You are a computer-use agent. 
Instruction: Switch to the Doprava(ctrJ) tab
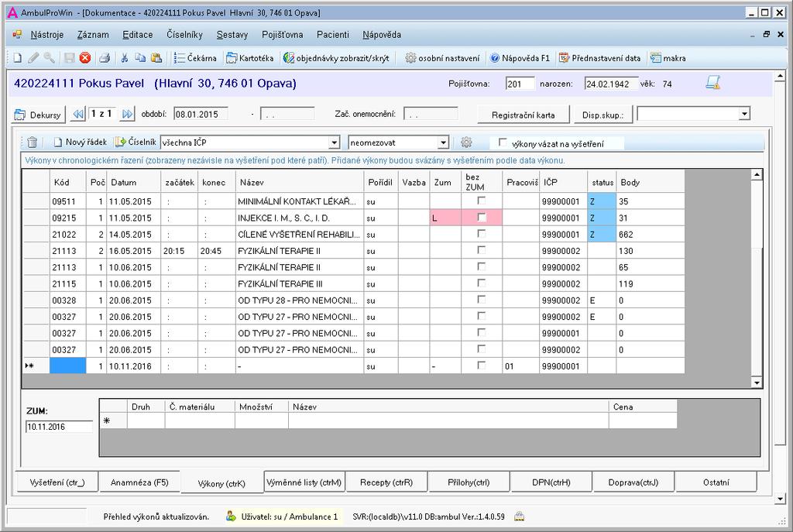point(633,482)
